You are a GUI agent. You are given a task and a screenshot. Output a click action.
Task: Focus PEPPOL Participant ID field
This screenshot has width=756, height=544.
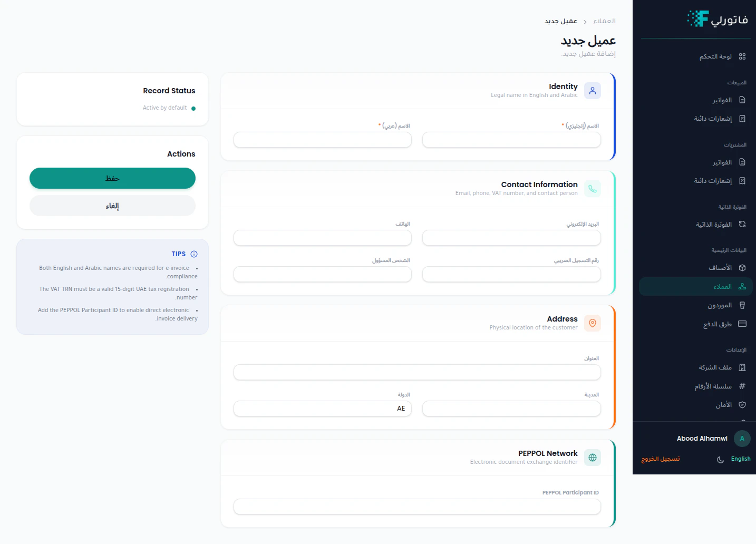[x=417, y=507]
